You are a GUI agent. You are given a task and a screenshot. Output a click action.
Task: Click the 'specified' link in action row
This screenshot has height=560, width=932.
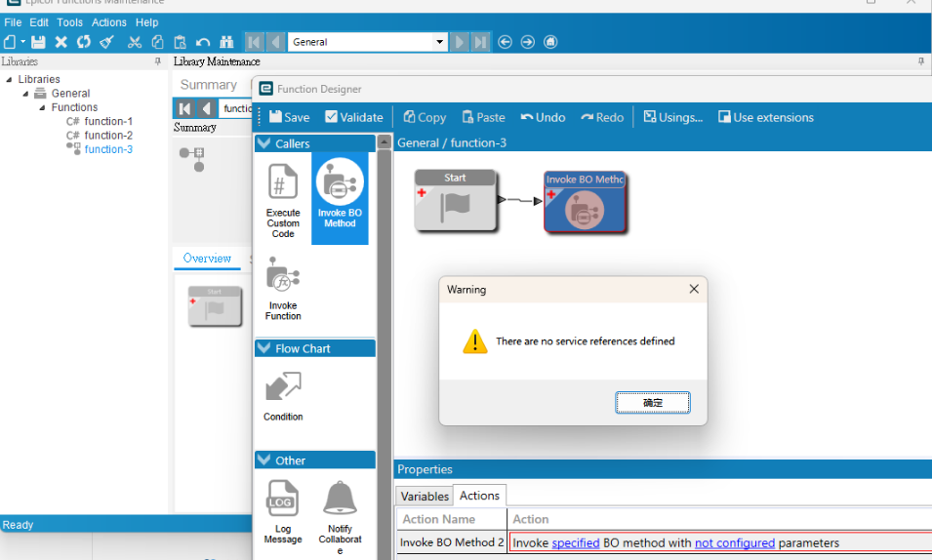click(x=576, y=542)
